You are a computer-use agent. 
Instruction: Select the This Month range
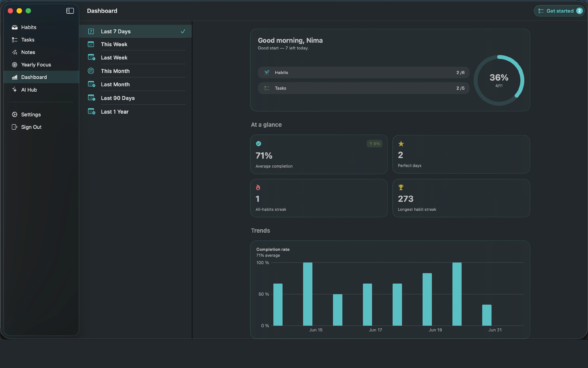[x=136, y=71]
